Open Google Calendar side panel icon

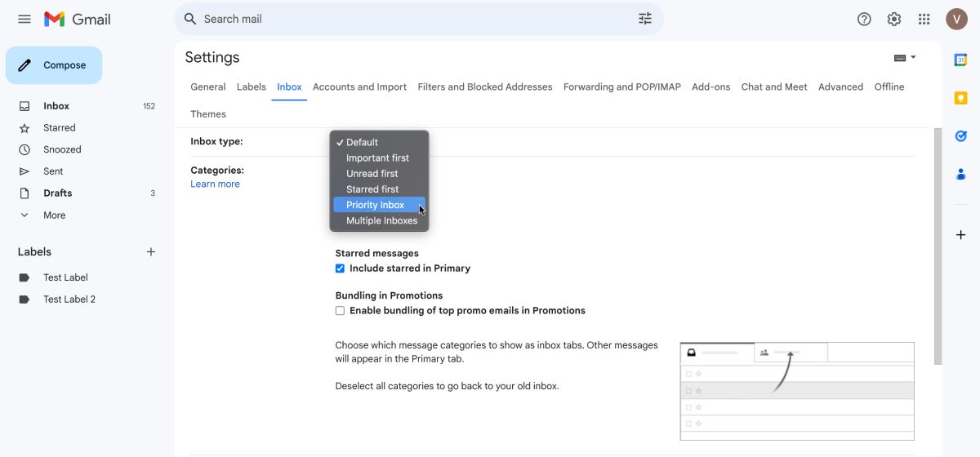coord(961,60)
